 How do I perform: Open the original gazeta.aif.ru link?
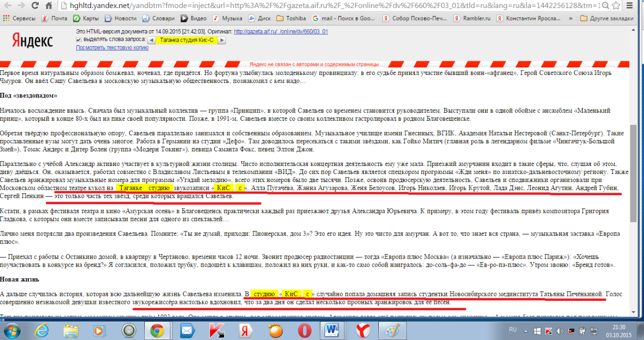281,31
